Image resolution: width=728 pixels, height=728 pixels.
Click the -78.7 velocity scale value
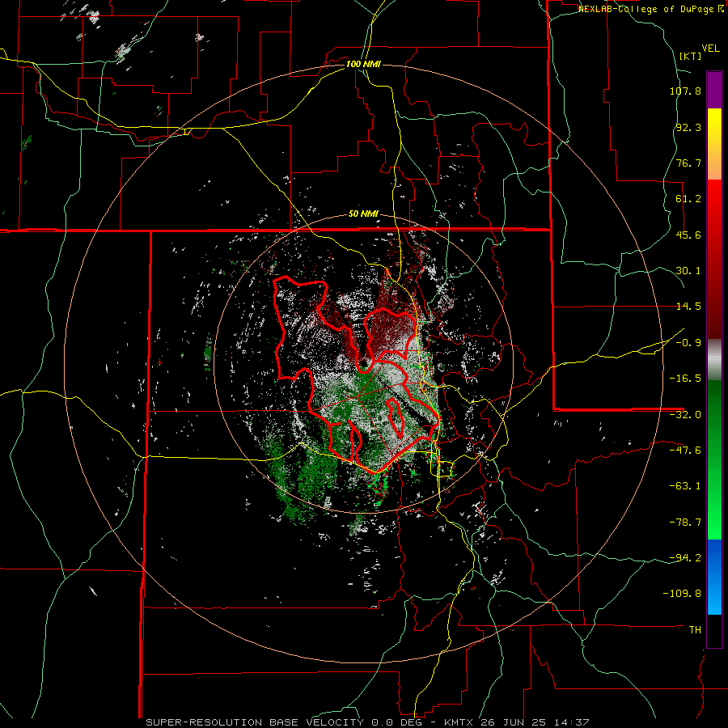(x=685, y=523)
